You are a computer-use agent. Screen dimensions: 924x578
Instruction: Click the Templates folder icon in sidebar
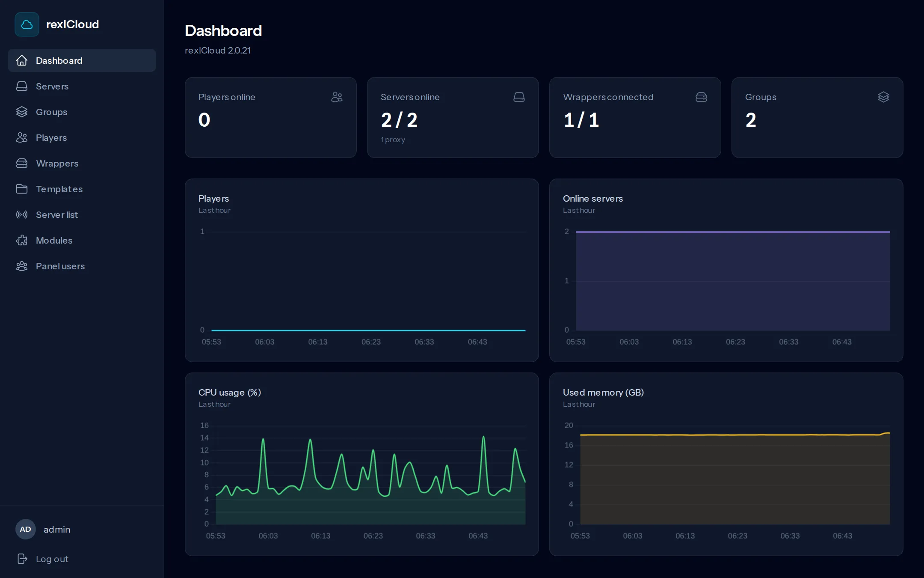point(22,189)
